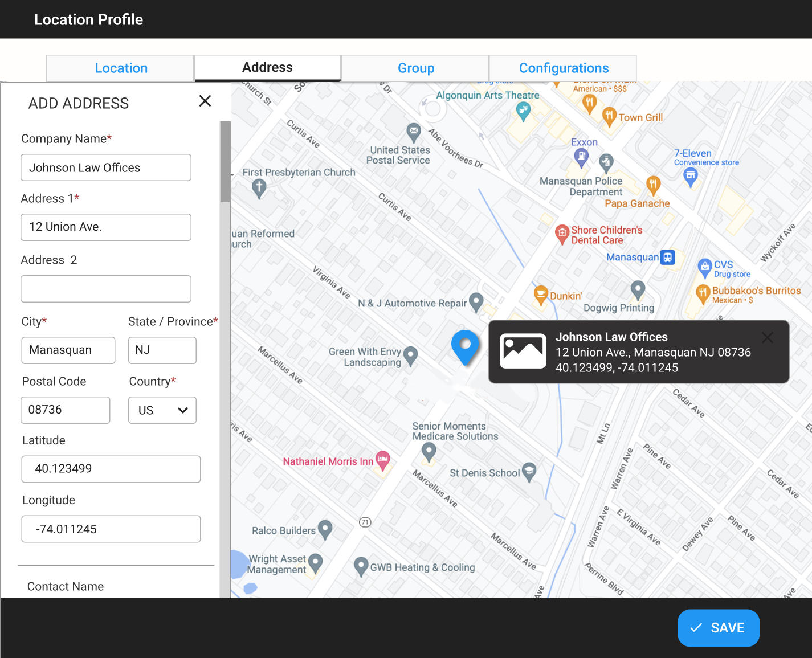The width and height of the screenshot is (812, 658).
Task: Click Shore Children's Dental Care pin
Action: click(x=562, y=234)
